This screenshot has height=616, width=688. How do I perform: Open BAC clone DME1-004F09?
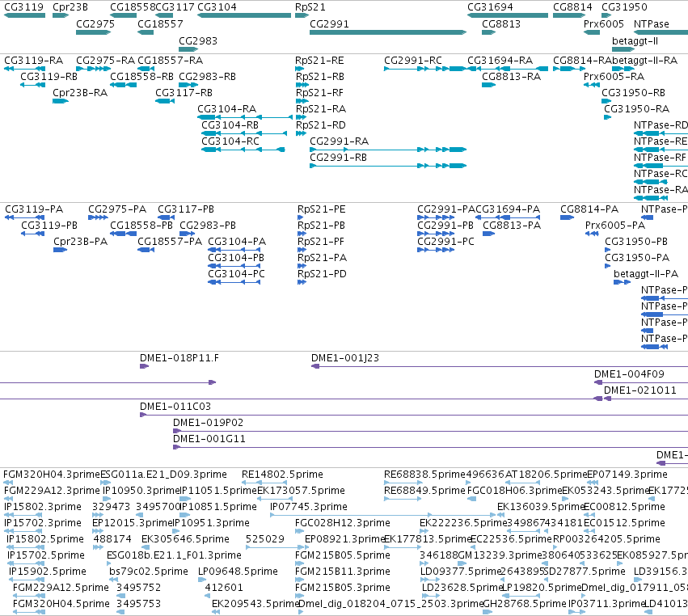click(x=629, y=373)
